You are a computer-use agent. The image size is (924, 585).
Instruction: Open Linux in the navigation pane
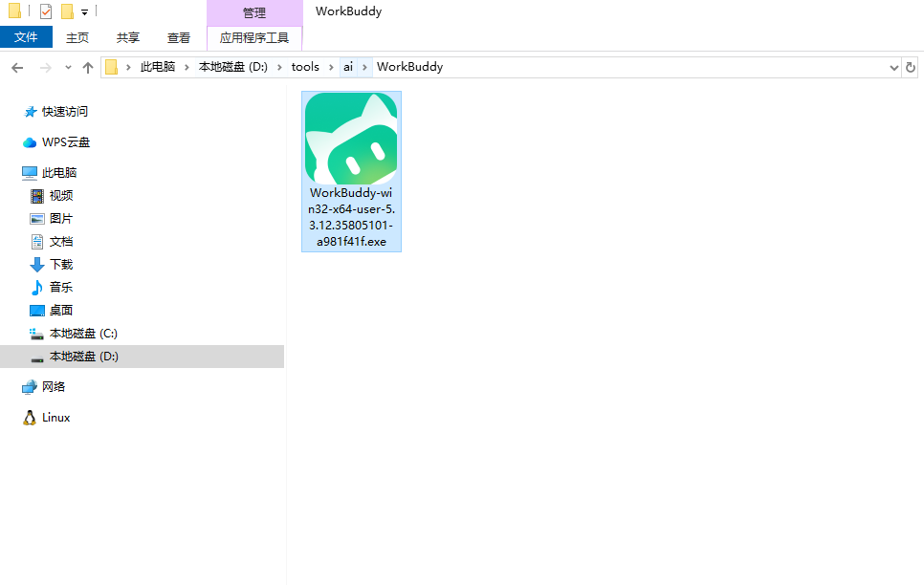pyautogui.click(x=56, y=418)
